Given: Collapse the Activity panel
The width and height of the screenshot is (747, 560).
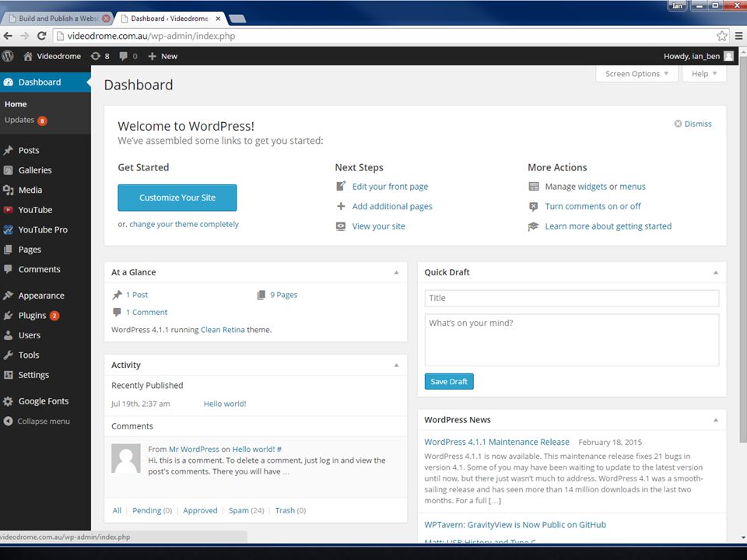Looking at the screenshot, I should [396, 366].
